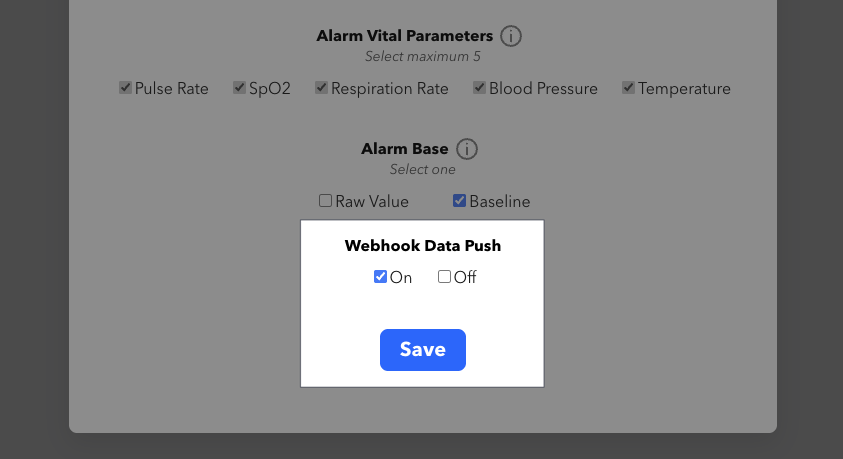Image resolution: width=843 pixels, height=459 pixels.
Task: Uncheck the Pulse Rate checkbox
Action: [126, 88]
